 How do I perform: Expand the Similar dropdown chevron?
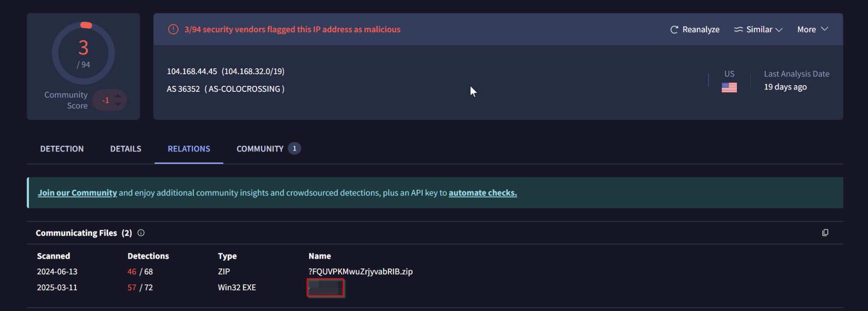pos(779,30)
